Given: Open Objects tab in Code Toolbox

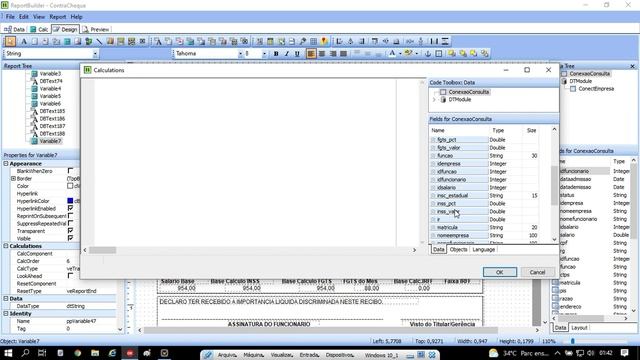Looking at the screenshot, I should pos(458,249).
